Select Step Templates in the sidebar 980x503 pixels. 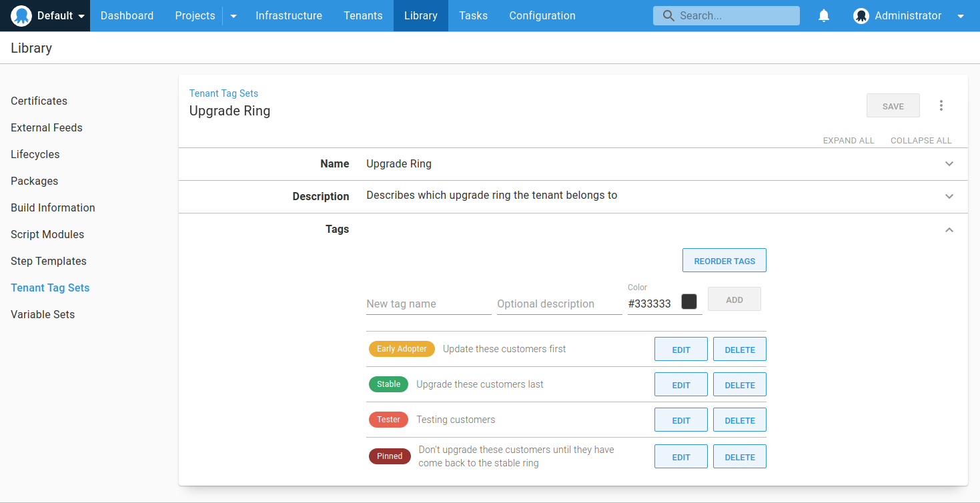tap(49, 261)
